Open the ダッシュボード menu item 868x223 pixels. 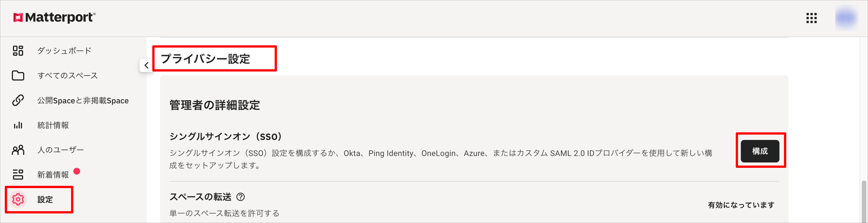click(x=64, y=51)
